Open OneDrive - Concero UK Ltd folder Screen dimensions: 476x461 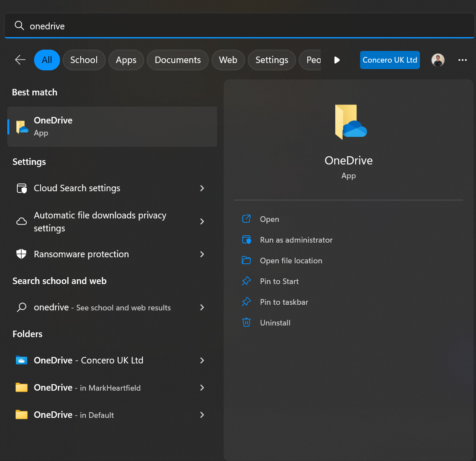tap(112, 360)
